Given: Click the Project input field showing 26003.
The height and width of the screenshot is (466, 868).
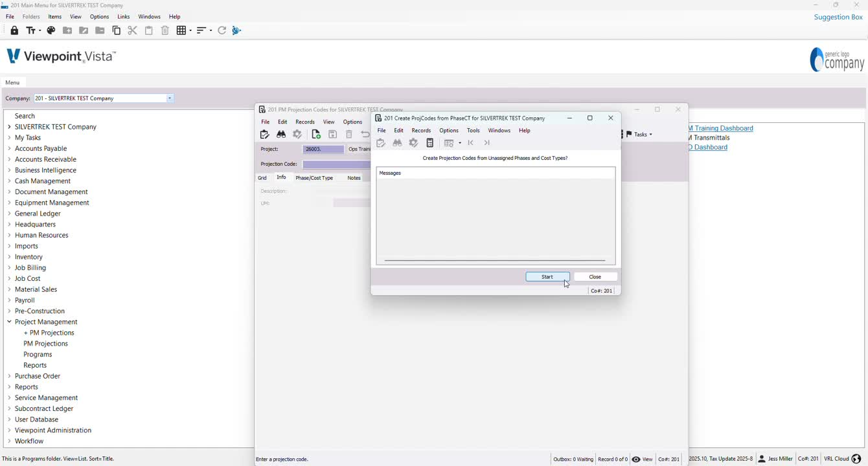Looking at the screenshot, I should click(x=323, y=150).
